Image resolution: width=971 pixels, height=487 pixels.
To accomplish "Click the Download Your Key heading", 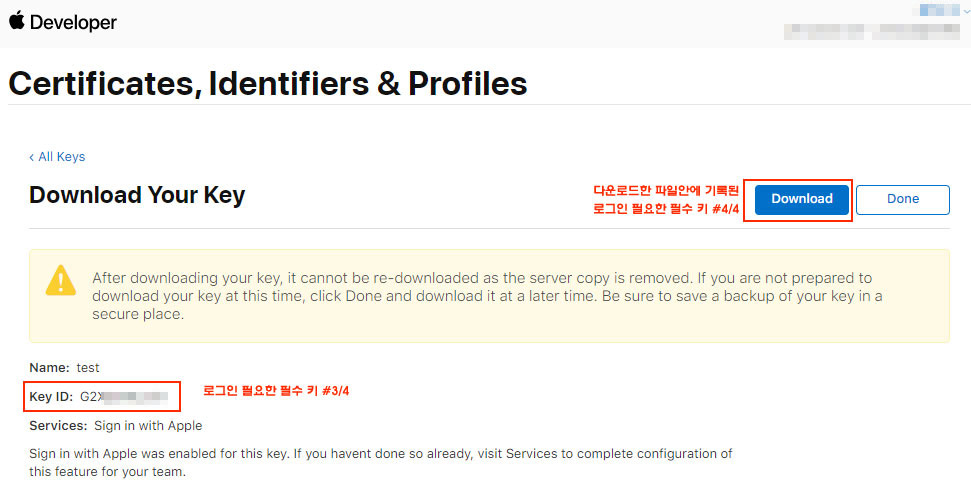I will (x=137, y=195).
